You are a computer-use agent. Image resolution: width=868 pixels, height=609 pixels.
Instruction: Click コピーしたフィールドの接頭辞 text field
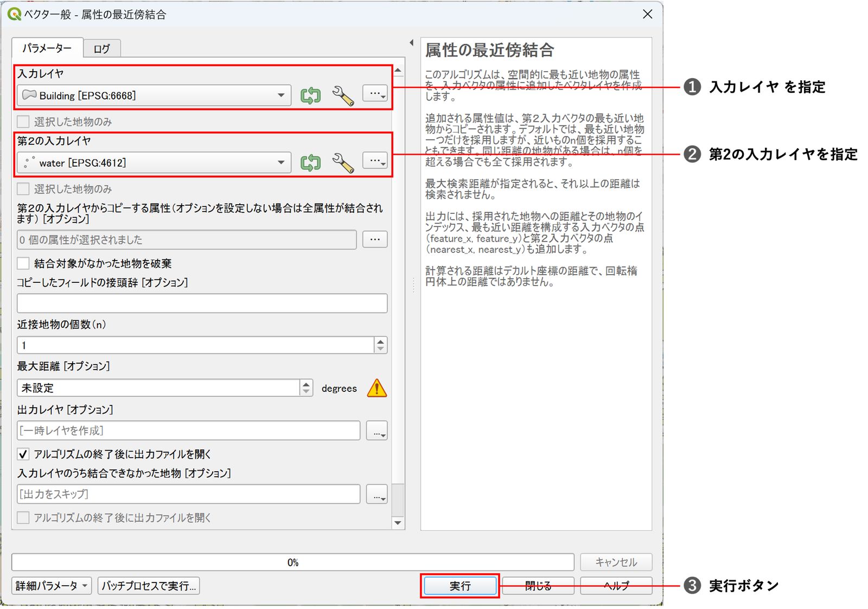point(202,303)
